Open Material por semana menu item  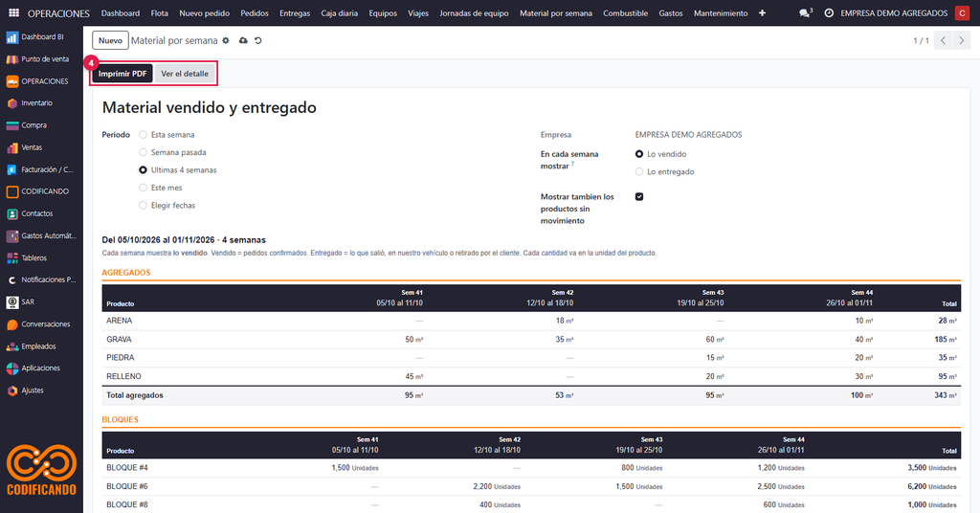[x=556, y=13]
